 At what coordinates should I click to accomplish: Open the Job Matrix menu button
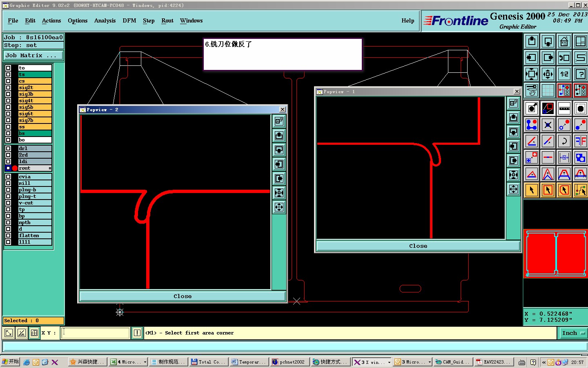point(33,55)
